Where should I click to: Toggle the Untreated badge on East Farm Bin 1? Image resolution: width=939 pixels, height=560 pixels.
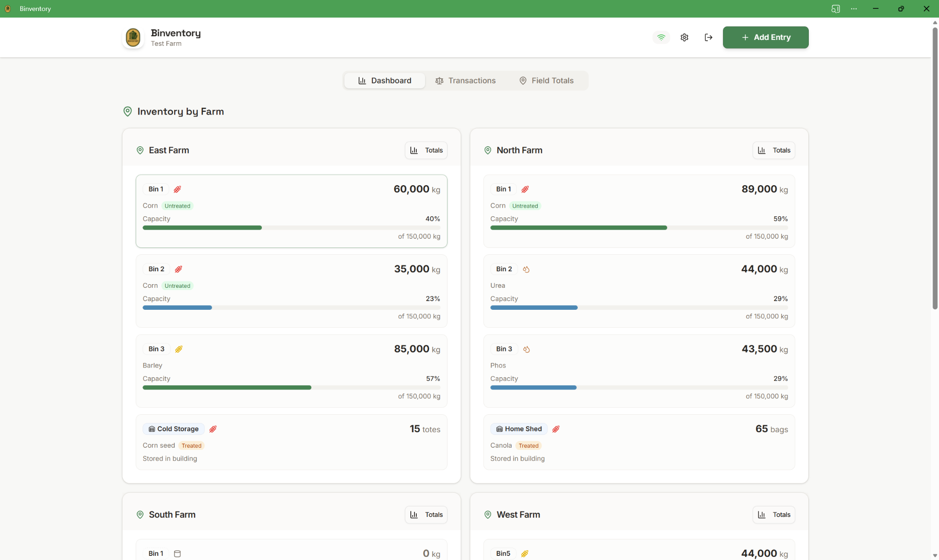[x=177, y=205]
